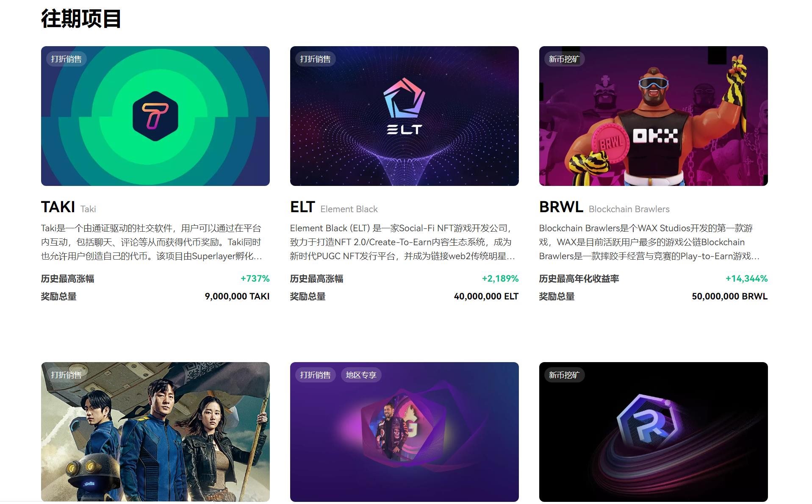Open the TAKI project title
Image resolution: width=812 pixels, height=504 pixels.
tap(58, 207)
